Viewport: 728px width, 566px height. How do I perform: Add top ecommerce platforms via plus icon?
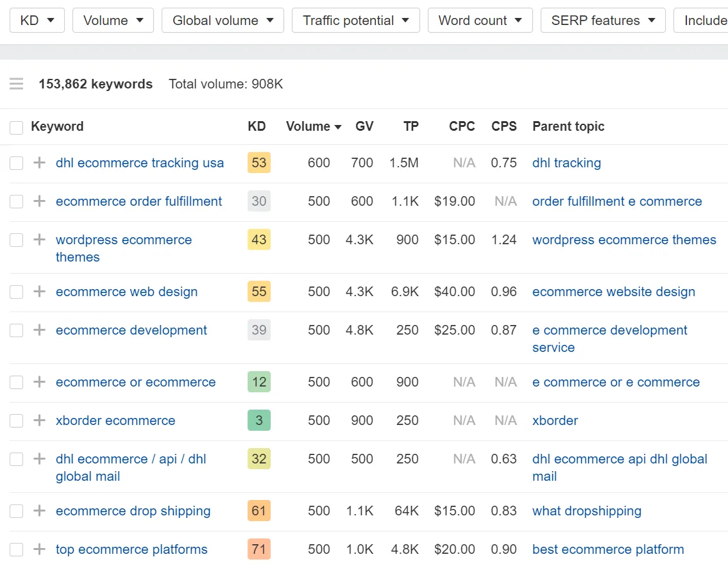[x=40, y=549]
